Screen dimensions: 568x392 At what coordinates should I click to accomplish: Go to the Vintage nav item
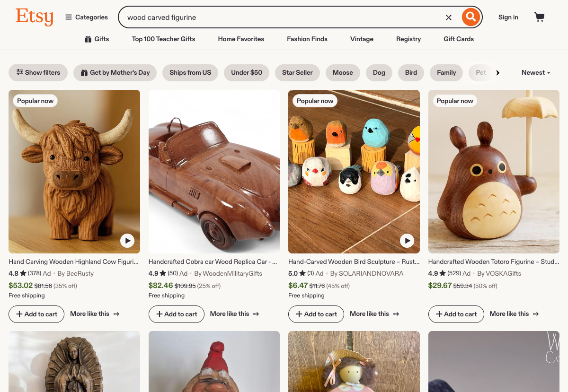(362, 39)
